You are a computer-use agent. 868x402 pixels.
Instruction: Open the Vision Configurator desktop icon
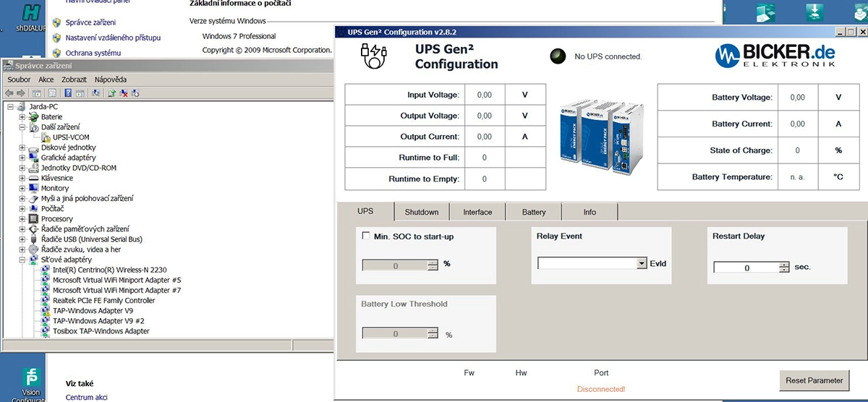click(30, 383)
